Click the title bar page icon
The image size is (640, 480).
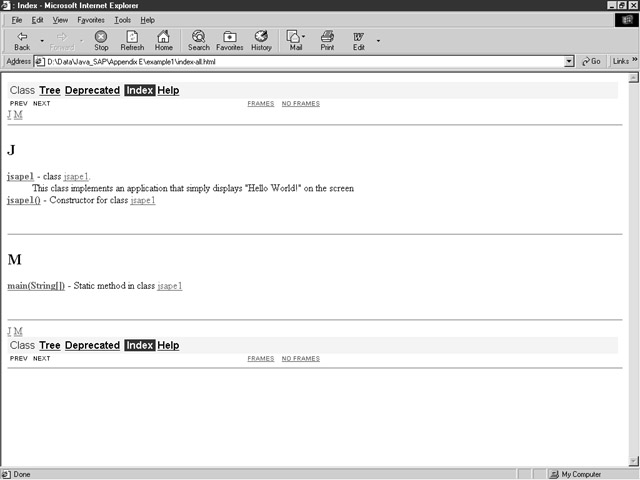(5, 5)
